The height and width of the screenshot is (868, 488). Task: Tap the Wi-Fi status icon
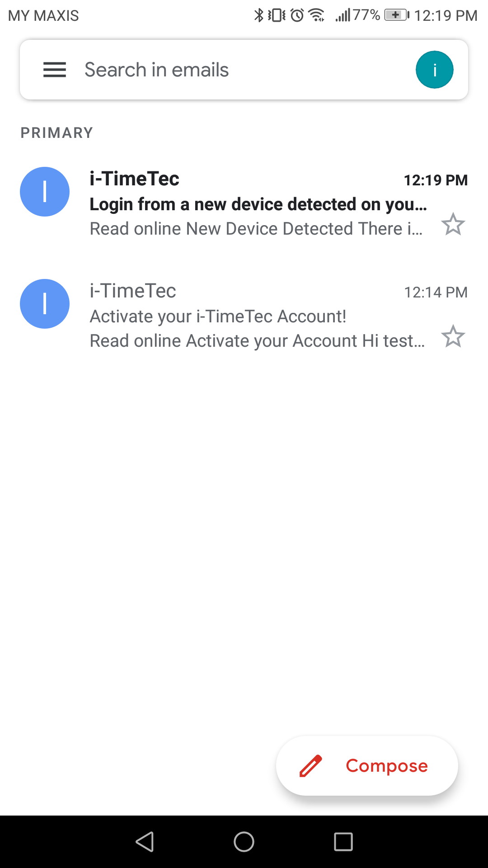click(x=316, y=15)
